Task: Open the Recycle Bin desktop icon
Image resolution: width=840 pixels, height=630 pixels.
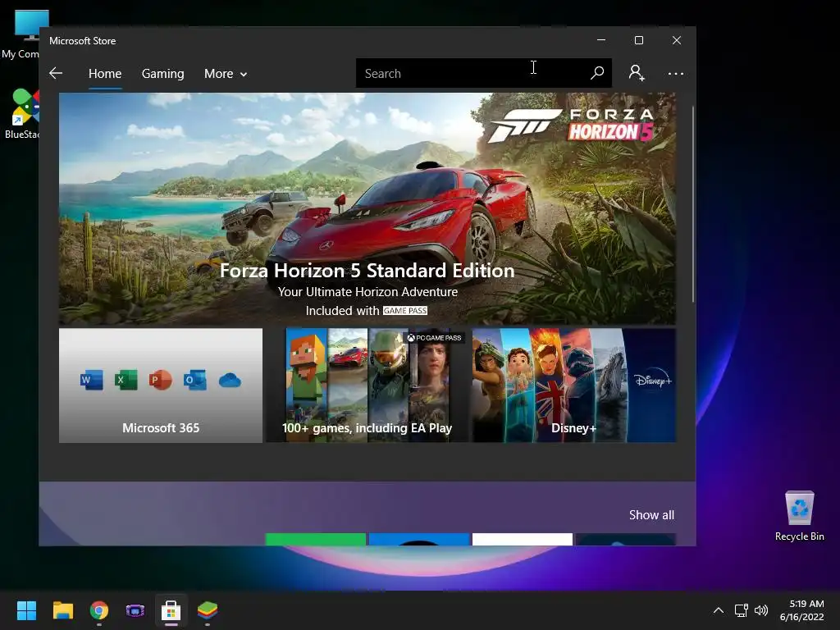Action: tap(799, 515)
